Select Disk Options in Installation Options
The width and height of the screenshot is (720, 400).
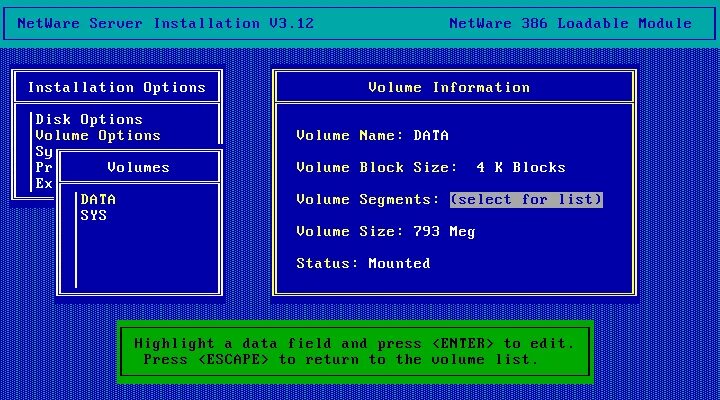(x=89, y=119)
